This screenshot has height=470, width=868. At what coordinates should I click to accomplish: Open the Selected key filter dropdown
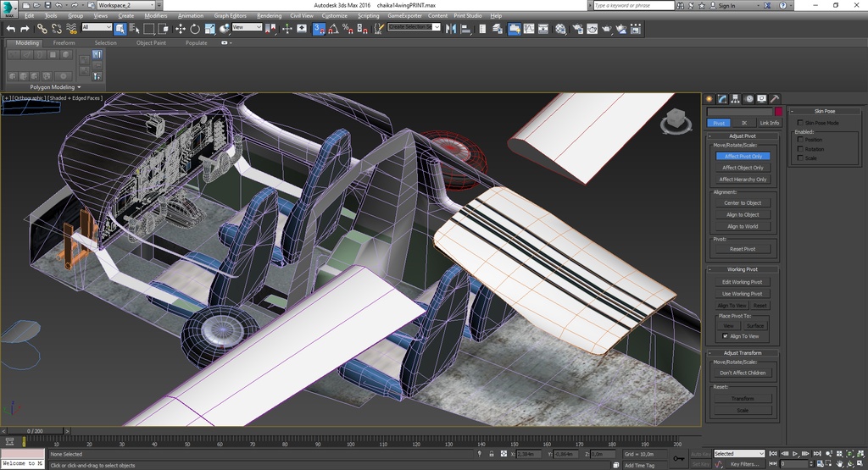pos(739,454)
